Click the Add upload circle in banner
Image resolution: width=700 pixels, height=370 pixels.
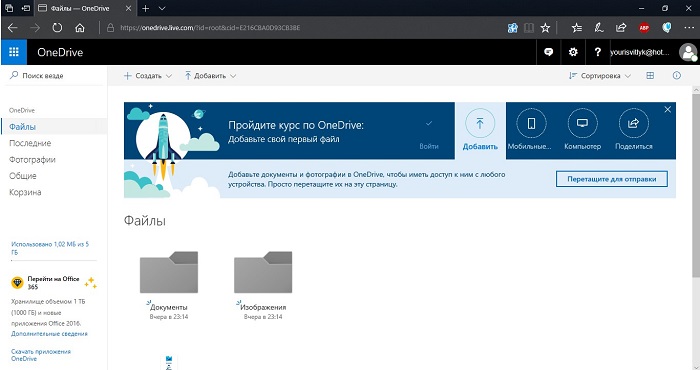(480, 124)
